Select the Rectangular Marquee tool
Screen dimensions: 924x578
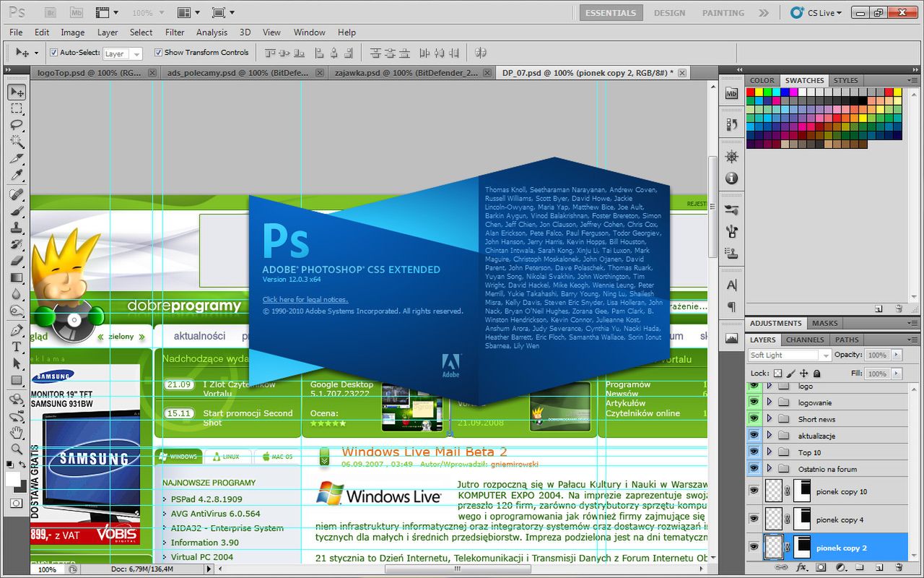tap(17, 109)
